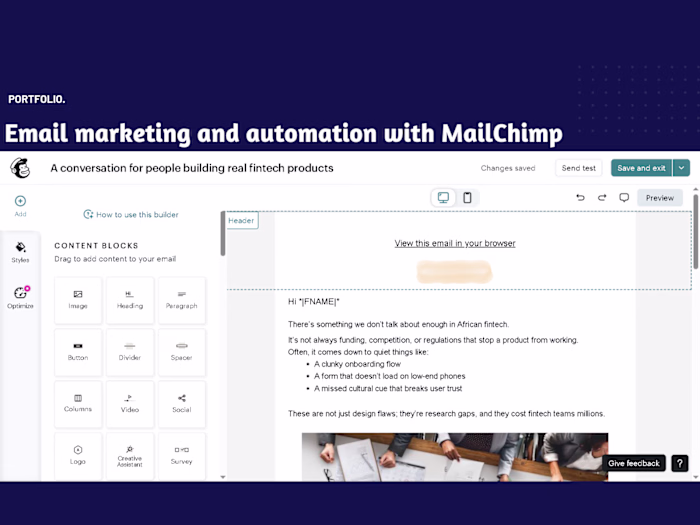
Task: Switch to desktop preview mode
Action: click(443, 198)
